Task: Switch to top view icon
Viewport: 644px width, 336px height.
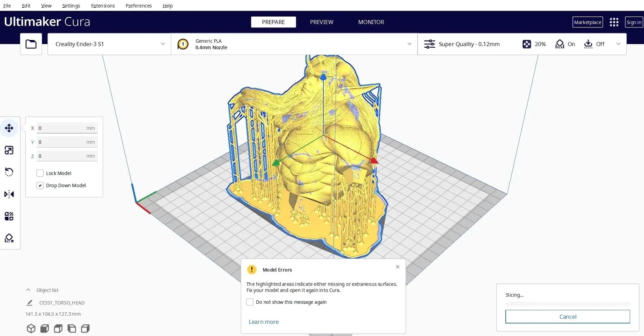Action: click(x=58, y=329)
